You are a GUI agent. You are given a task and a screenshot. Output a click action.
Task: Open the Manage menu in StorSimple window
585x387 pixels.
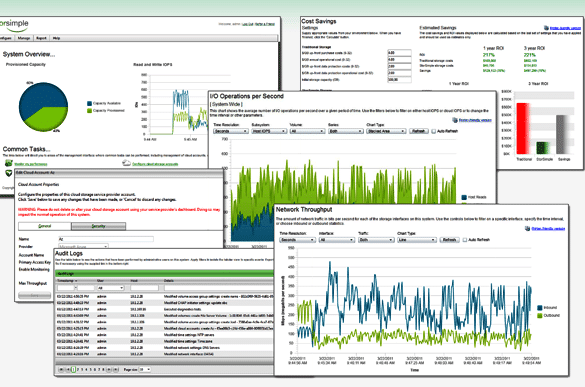(24, 38)
